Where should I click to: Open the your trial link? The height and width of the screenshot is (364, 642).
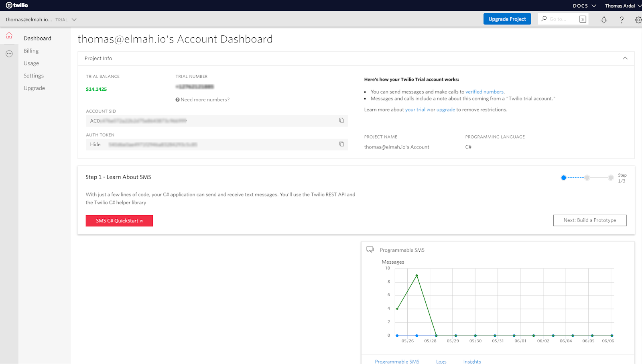click(417, 110)
